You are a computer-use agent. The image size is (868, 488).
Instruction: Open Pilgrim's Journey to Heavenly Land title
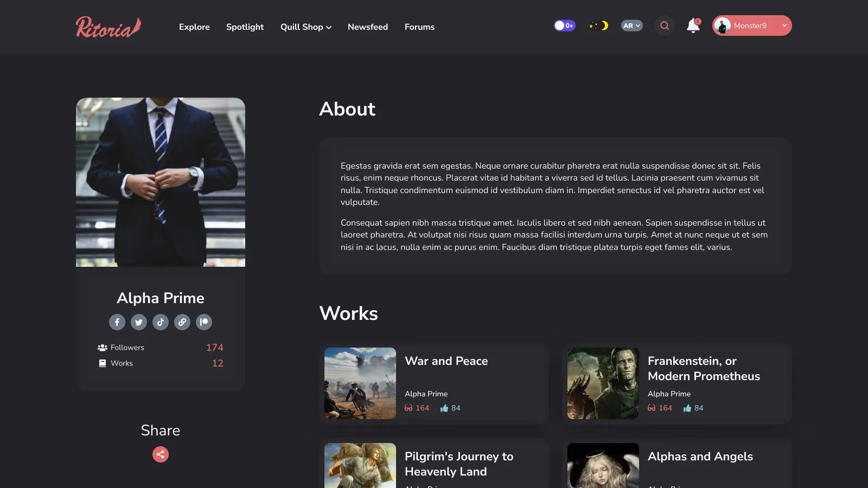click(x=459, y=464)
